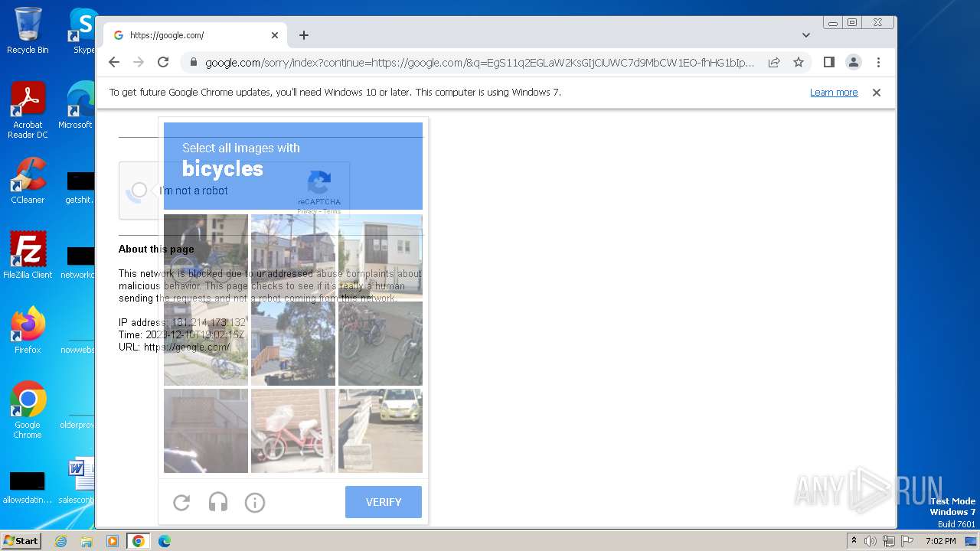Share this page icon

(x=774, y=62)
